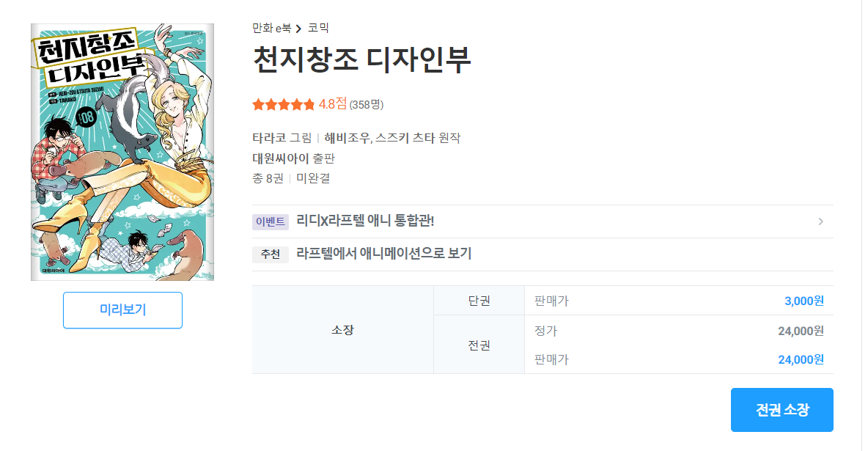Screen dimensions: 868x451
Task: Click the orange star rating icons
Action: pos(283,104)
